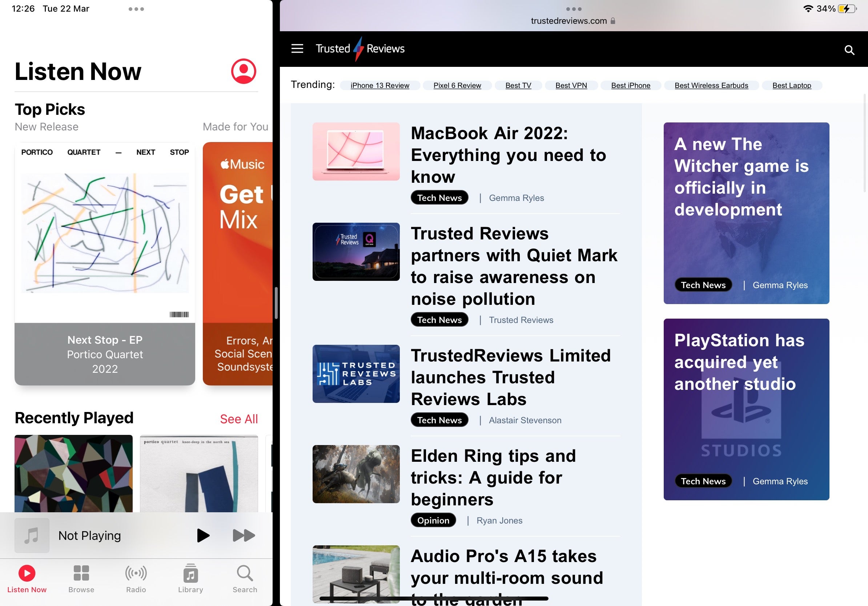Open the Search tab in Music
868x606 pixels.
tap(245, 579)
